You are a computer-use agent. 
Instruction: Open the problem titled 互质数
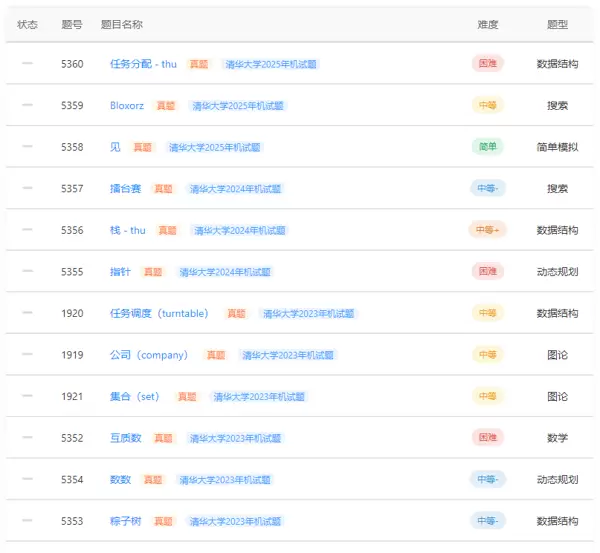(x=125, y=438)
